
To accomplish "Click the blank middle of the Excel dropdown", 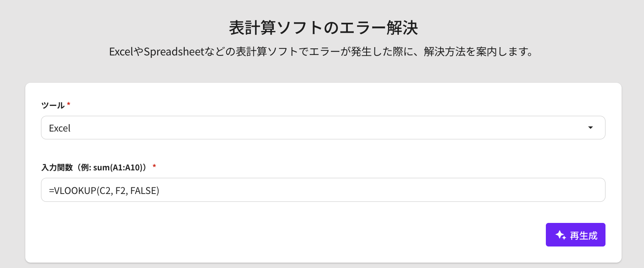I will [x=323, y=128].
